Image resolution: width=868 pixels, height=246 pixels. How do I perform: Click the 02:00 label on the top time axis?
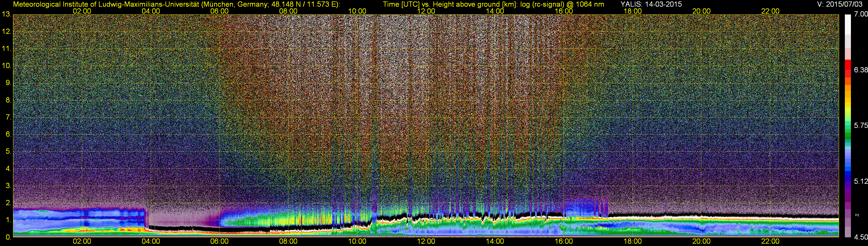click(x=82, y=11)
